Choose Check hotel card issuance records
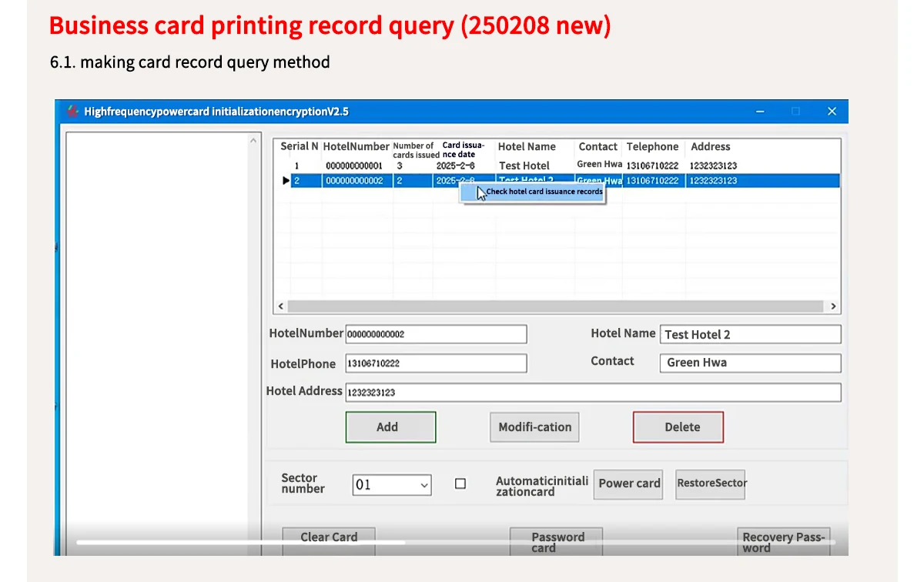This screenshot has width=924, height=582. tap(544, 192)
